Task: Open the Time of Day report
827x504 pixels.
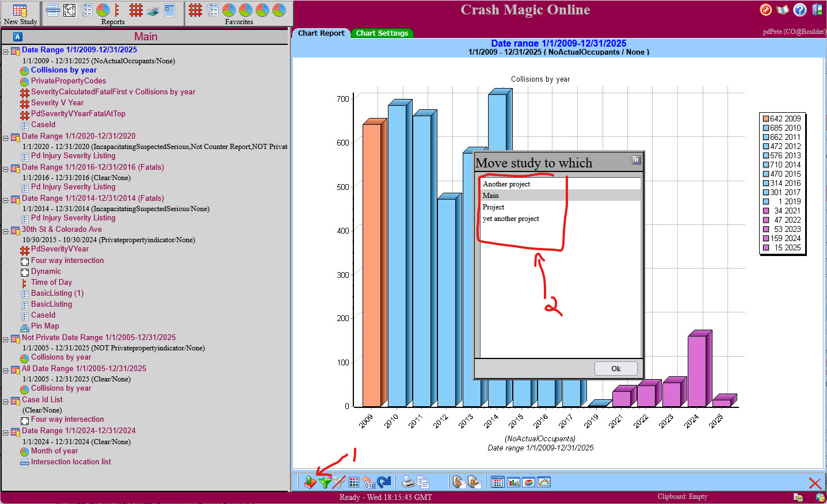Action: pos(51,282)
